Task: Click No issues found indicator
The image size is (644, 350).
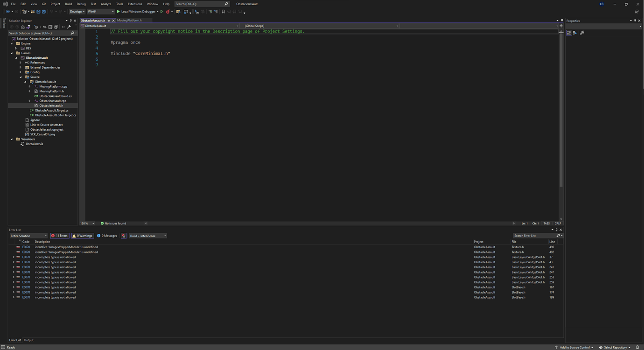Action: coord(113,224)
